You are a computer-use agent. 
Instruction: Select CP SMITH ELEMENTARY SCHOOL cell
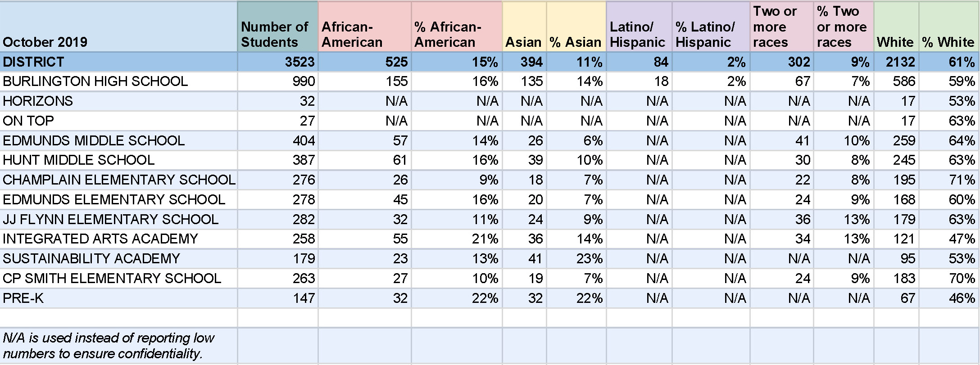118,278
